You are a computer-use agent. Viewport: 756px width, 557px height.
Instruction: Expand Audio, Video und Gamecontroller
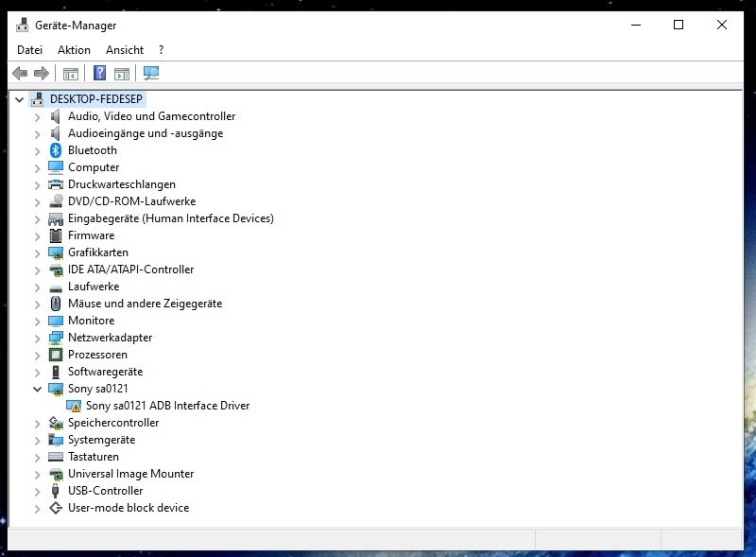[x=38, y=117]
